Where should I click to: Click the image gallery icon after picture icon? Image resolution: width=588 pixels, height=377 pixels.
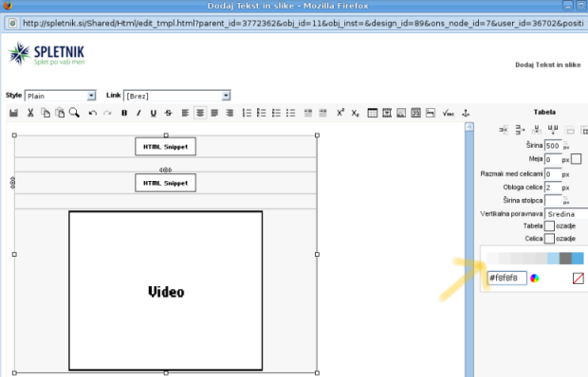tap(416, 113)
